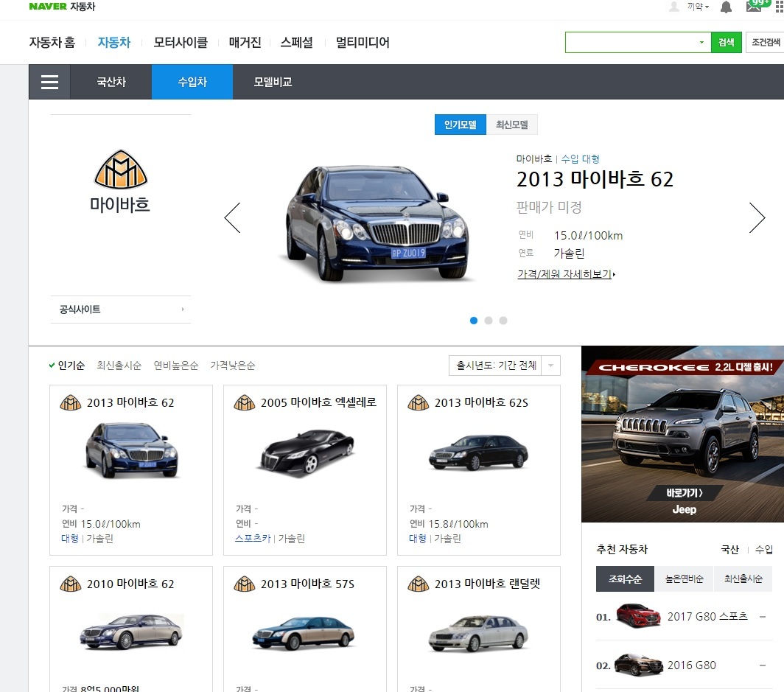Image resolution: width=784 pixels, height=692 pixels.
Task: Click the large 마이바흐 brand emblem
Action: [x=121, y=169]
